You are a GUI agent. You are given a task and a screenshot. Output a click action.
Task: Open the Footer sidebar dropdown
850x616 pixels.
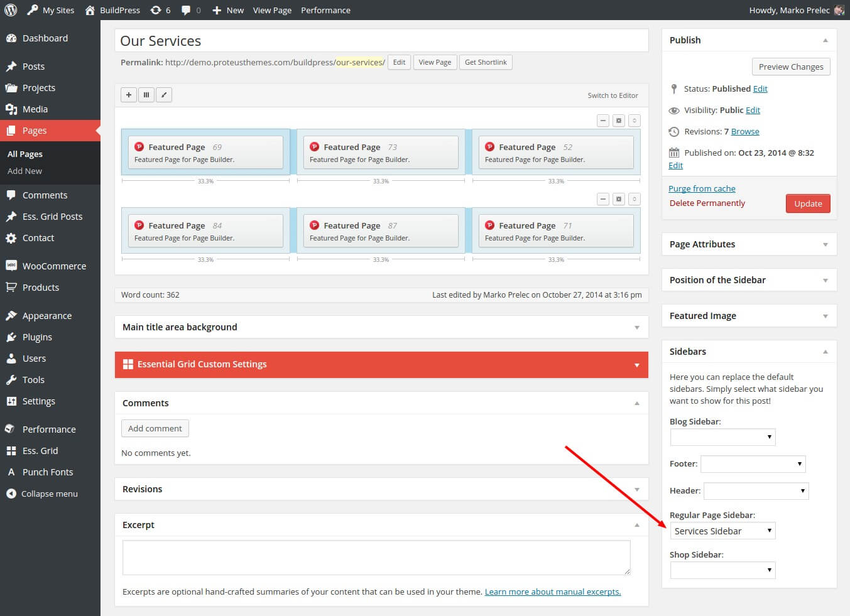pyautogui.click(x=753, y=464)
